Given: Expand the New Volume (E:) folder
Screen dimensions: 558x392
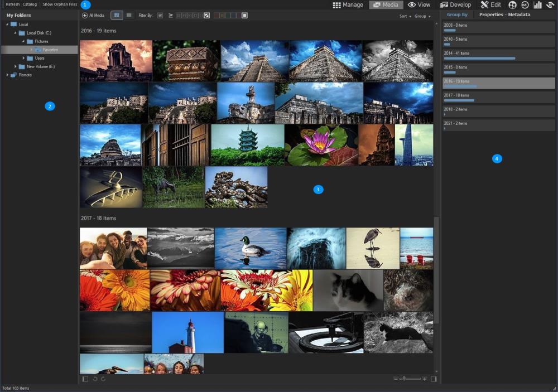Looking at the screenshot, I should tap(16, 66).
